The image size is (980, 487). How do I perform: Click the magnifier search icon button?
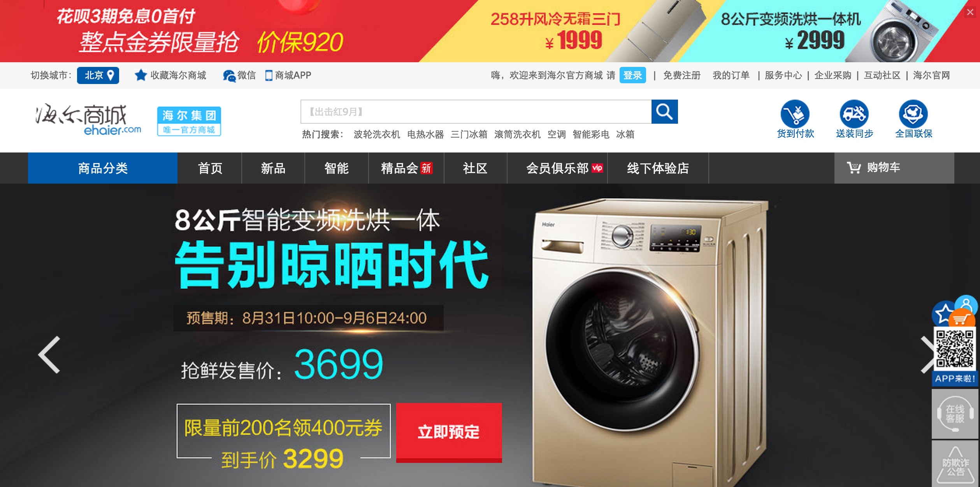(x=664, y=112)
